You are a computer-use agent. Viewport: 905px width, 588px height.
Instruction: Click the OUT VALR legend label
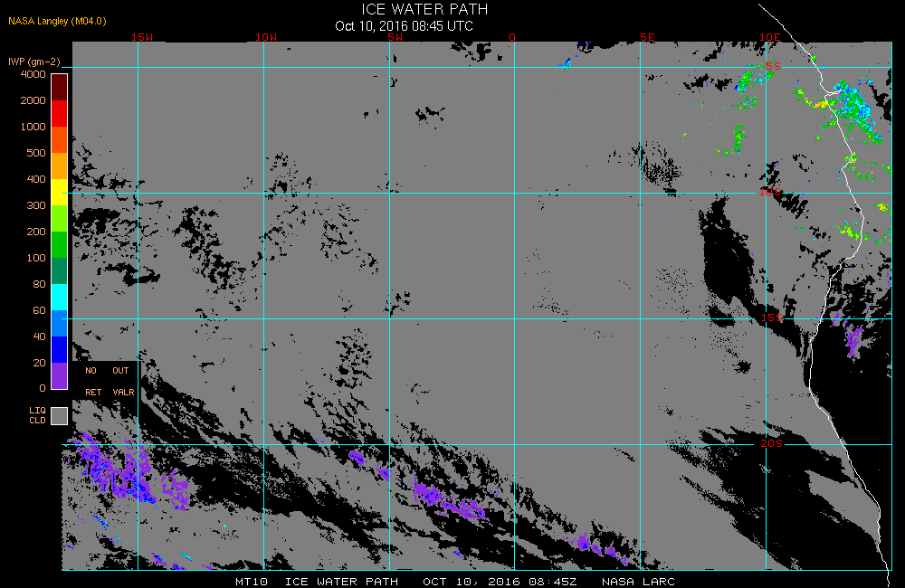(123, 382)
